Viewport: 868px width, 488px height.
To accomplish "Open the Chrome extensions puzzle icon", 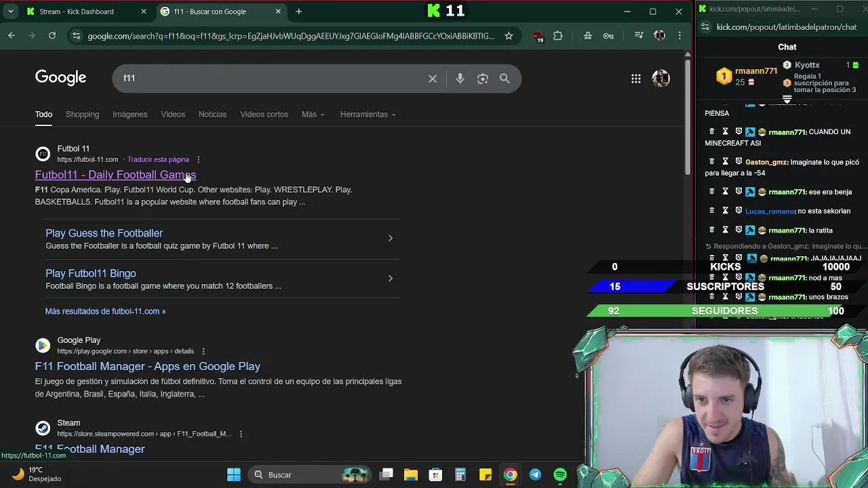I will pos(558,36).
